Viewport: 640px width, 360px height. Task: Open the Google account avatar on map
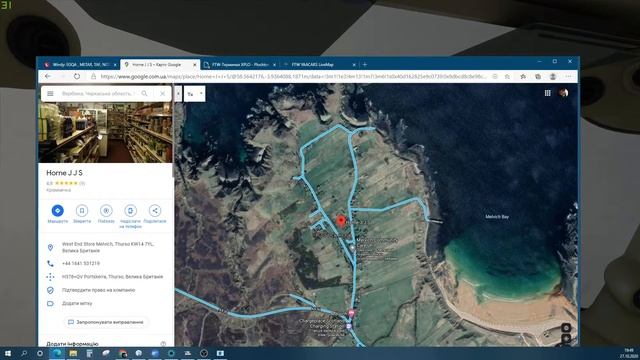point(564,93)
